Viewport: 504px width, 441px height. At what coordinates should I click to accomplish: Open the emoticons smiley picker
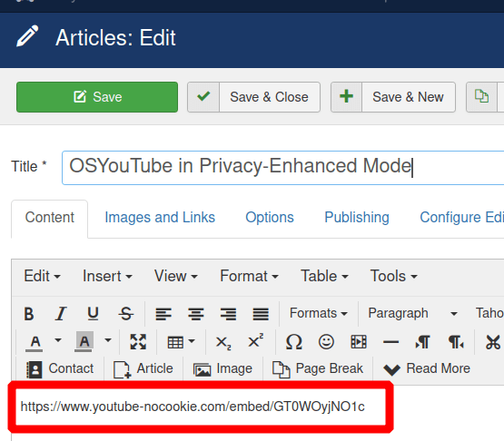[x=326, y=342]
